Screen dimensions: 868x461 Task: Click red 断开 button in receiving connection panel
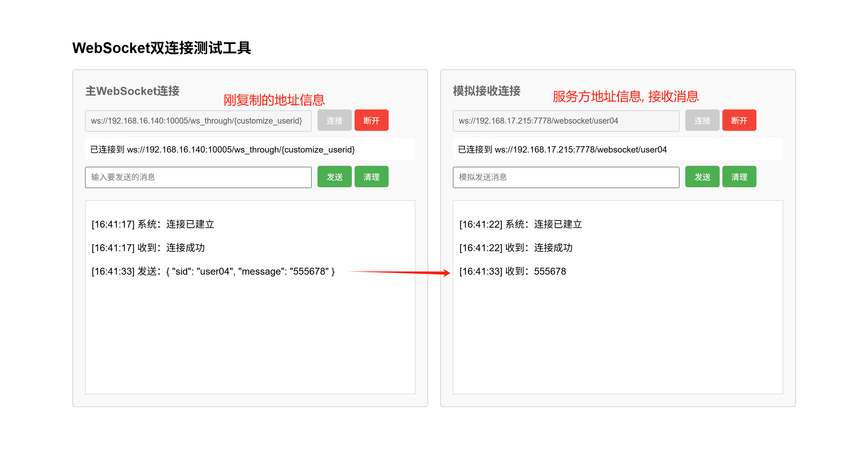click(739, 120)
